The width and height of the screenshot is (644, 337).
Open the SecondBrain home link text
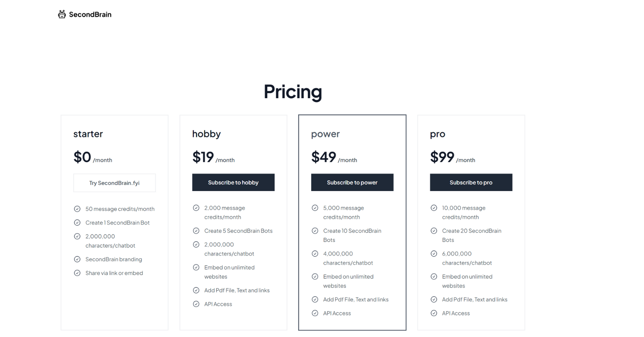click(90, 15)
